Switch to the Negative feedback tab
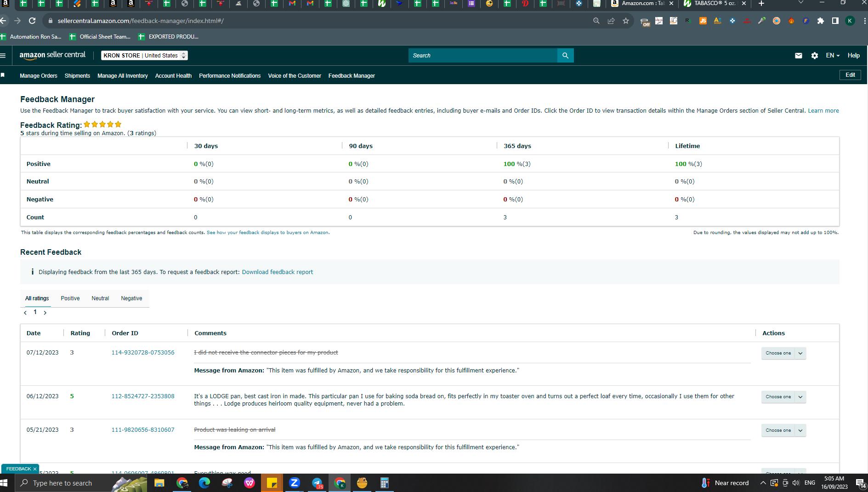The width and height of the screenshot is (868, 492). tap(131, 298)
